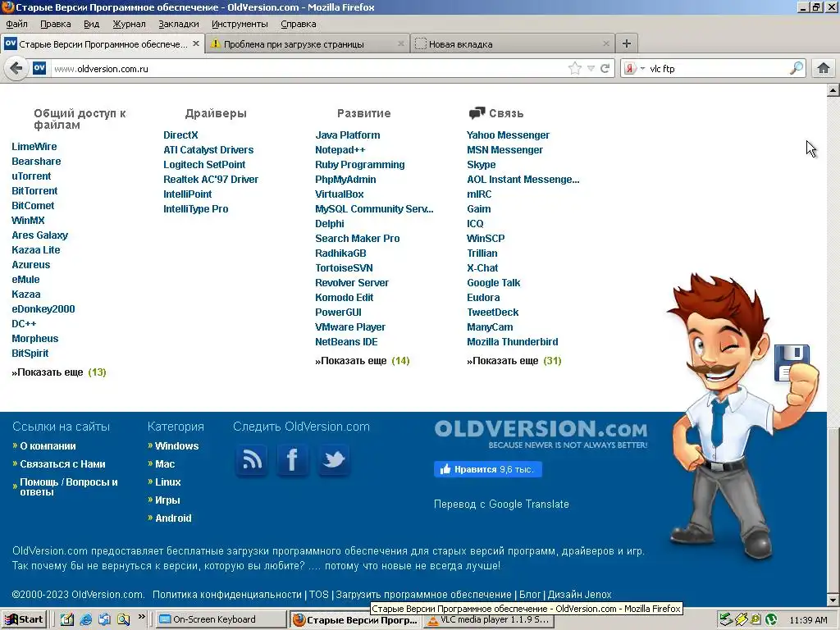Open the NetBeans IDE link
The width and height of the screenshot is (840, 630).
pyautogui.click(x=346, y=342)
